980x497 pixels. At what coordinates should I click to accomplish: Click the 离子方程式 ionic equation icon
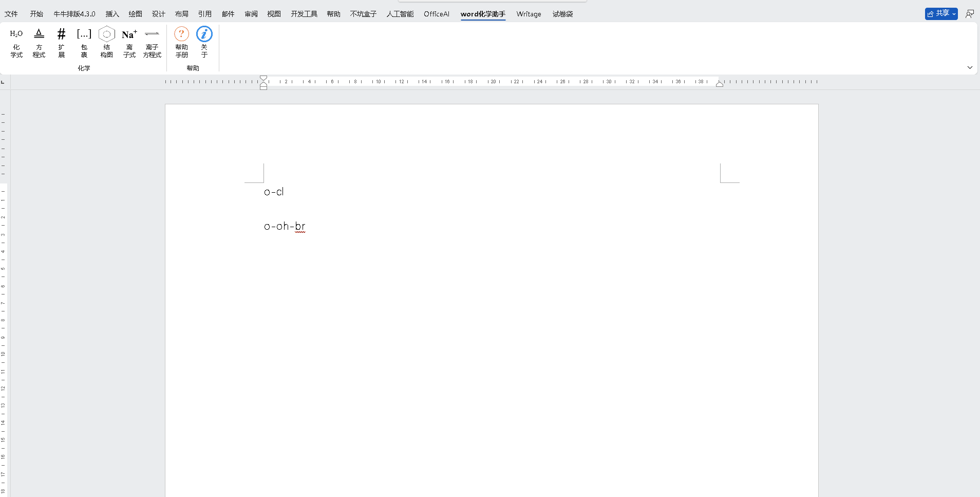click(x=152, y=43)
